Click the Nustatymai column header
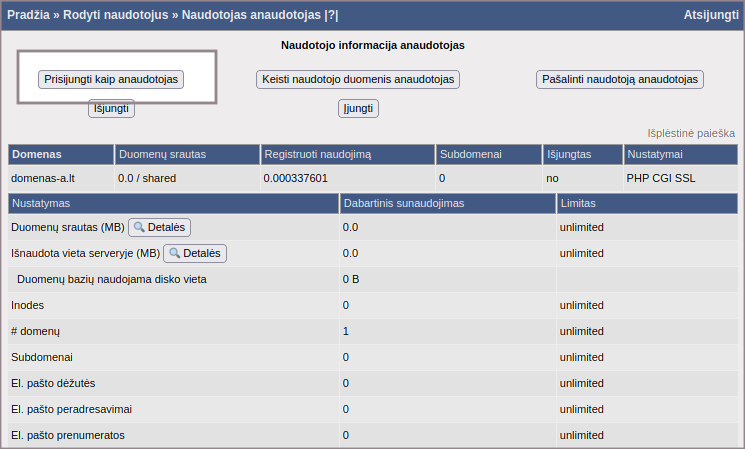The width and height of the screenshot is (745, 449). coord(655,155)
